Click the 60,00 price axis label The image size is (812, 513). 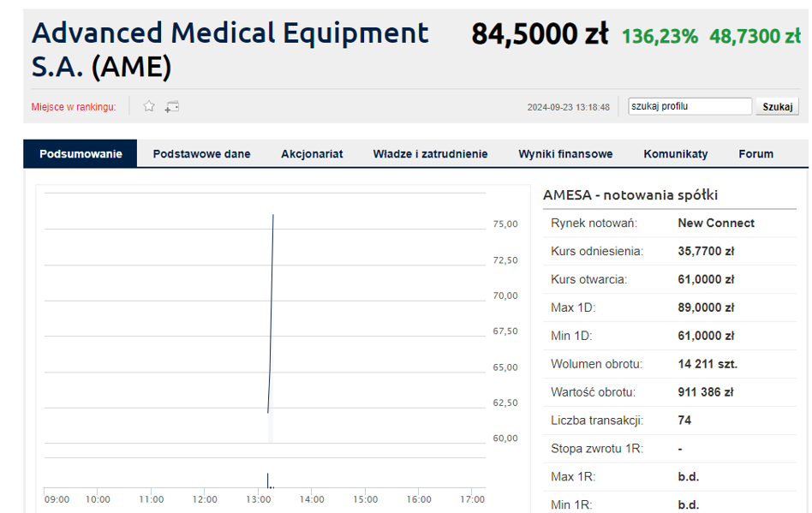[x=505, y=438]
